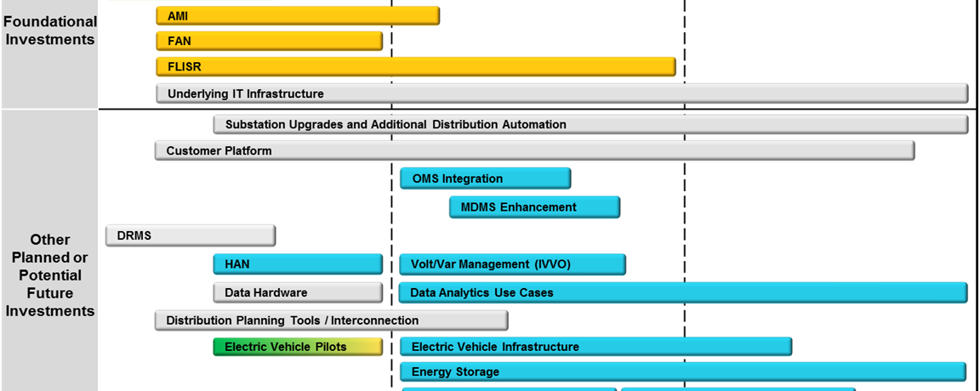Select the yellow AMI bar
Screen dimensions: 980x391
[x=298, y=16]
